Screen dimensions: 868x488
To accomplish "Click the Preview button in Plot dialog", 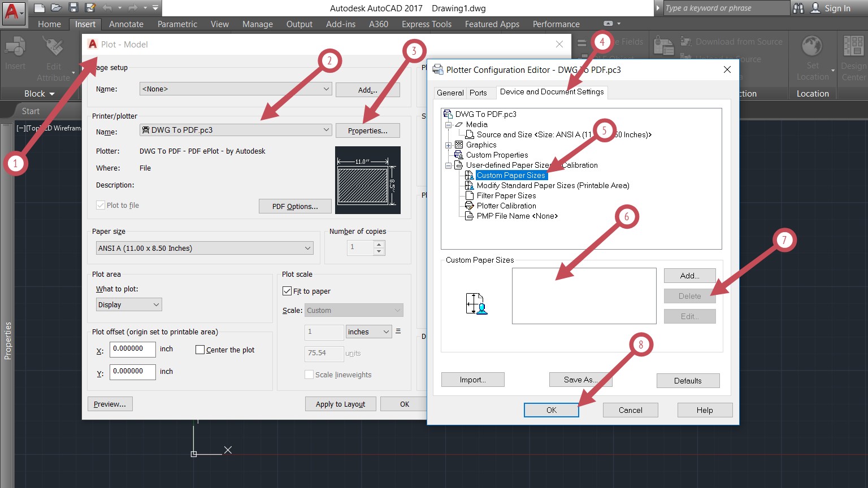I will pyautogui.click(x=110, y=404).
